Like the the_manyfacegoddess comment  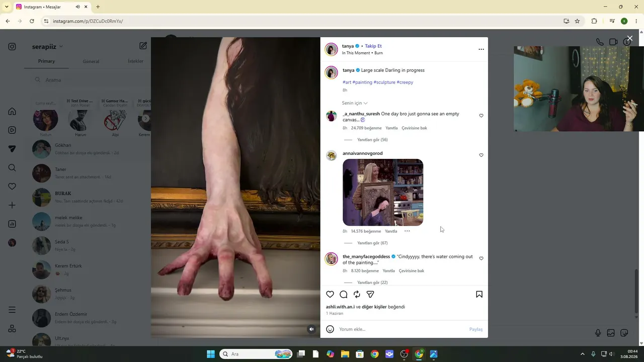click(481, 258)
